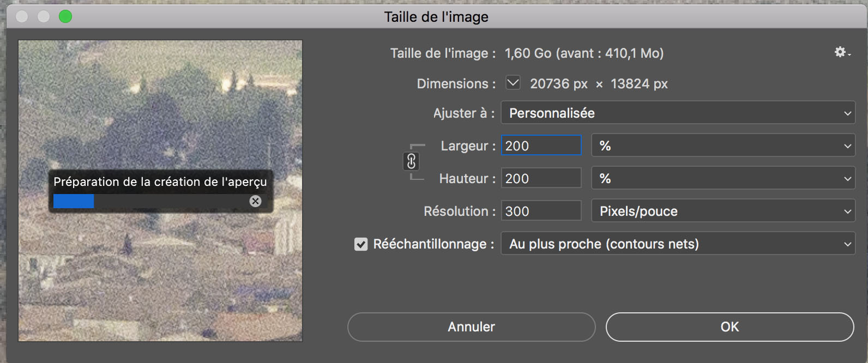This screenshot has width=868, height=363.
Task: Open the Rééchantillonnage method dropdown
Action: [x=678, y=244]
